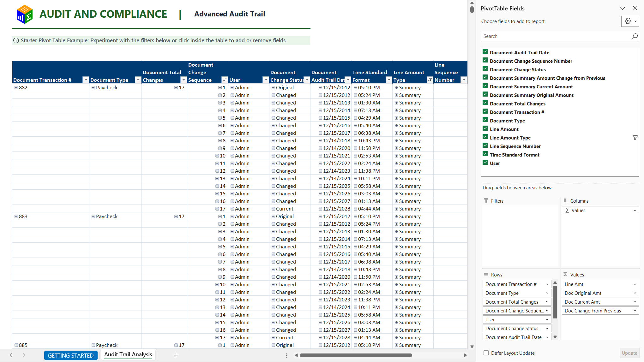Viewport: 644px width, 362px height.
Task: Open the Document Audit Trail Date filter button
Action: (348, 80)
